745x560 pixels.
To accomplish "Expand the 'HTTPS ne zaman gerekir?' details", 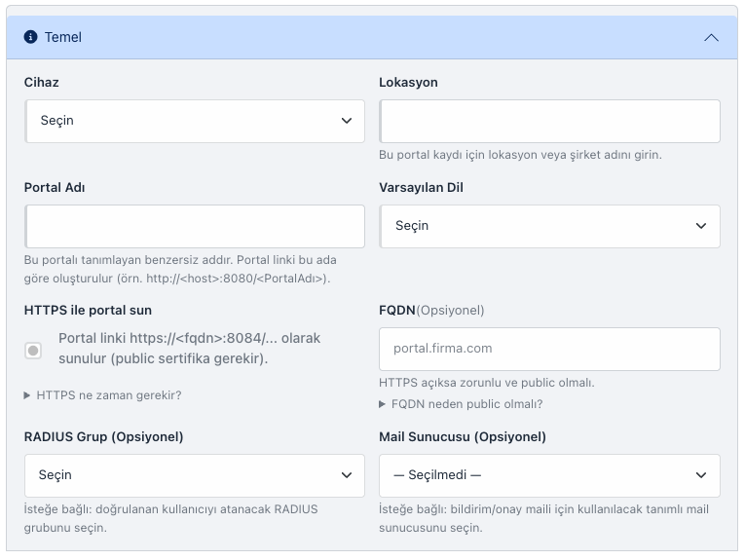I will (103, 395).
